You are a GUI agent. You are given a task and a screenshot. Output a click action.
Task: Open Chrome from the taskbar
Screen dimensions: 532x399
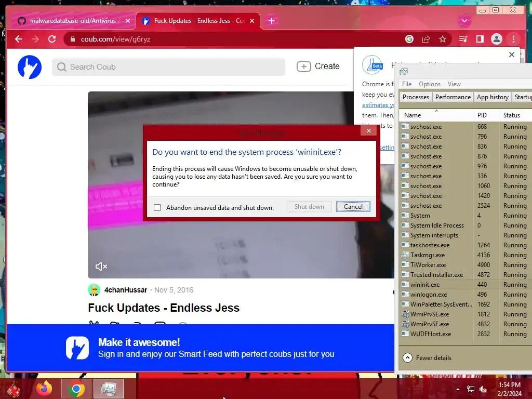click(x=76, y=389)
